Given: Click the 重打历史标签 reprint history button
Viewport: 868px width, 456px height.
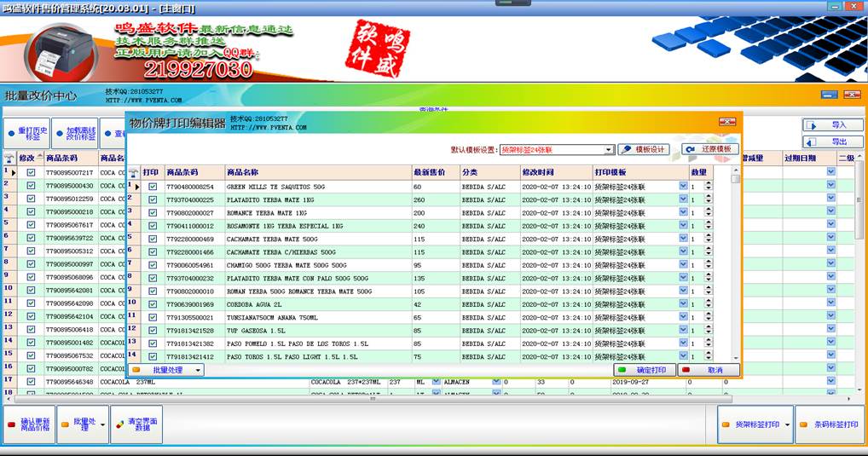Looking at the screenshot, I should click(27, 133).
